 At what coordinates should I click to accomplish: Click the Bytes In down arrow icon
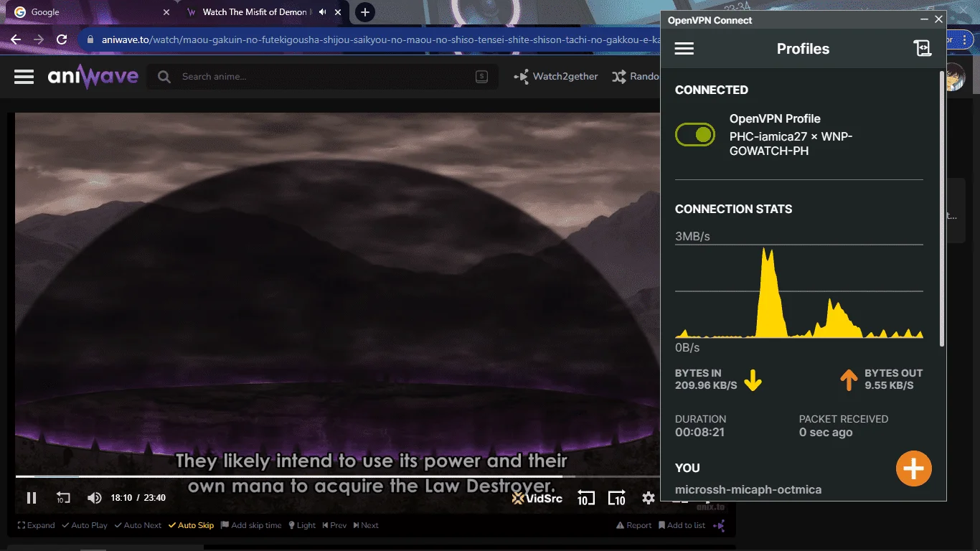click(x=753, y=380)
